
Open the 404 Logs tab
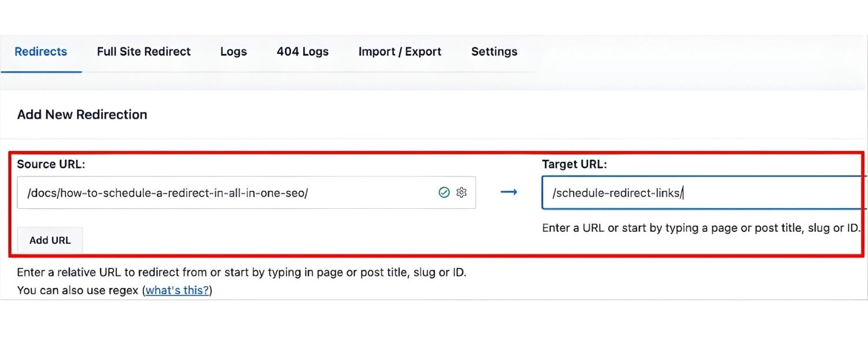[x=302, y=51]
